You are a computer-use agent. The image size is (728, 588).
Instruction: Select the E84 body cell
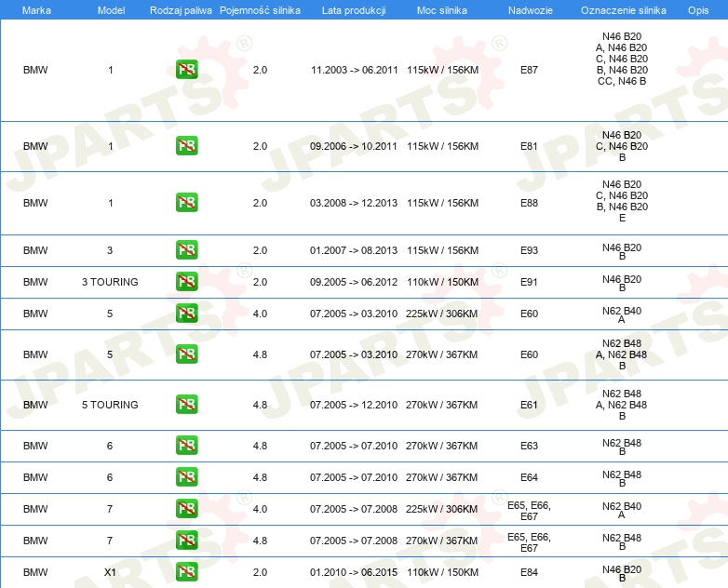click(x=529, y=572)
